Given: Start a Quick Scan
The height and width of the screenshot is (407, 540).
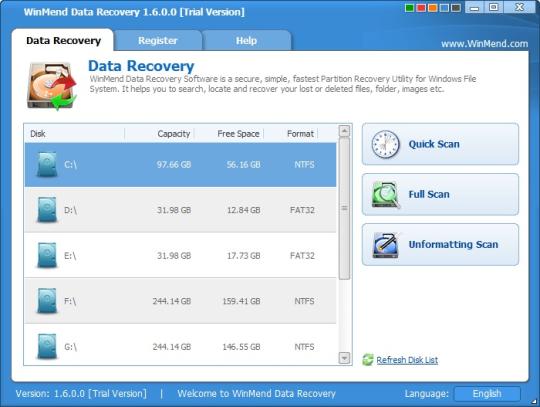Looking at the screenshot, I should [440, 144].
